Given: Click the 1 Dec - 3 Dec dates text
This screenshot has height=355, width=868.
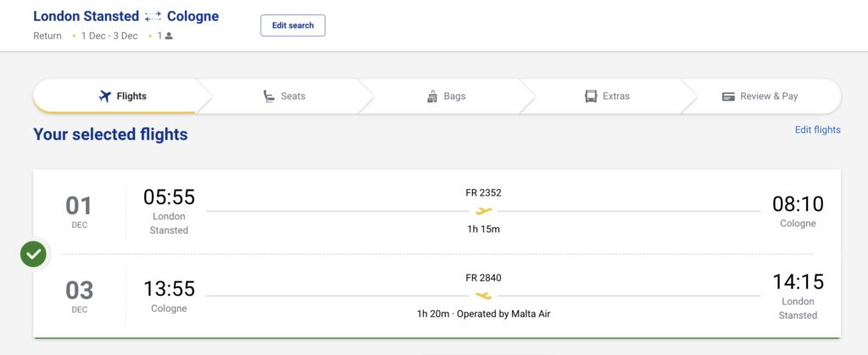Looking at the screenshot, I should tap(108, 36).
